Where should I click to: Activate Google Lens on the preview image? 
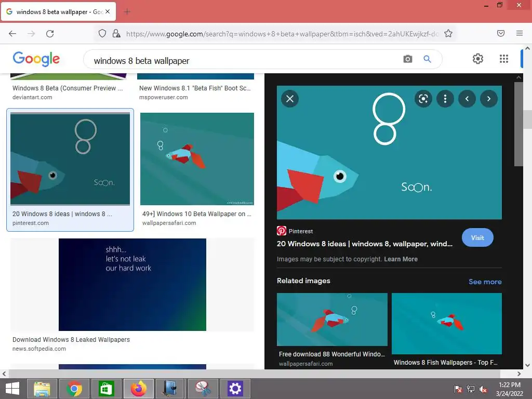(423, 99)
